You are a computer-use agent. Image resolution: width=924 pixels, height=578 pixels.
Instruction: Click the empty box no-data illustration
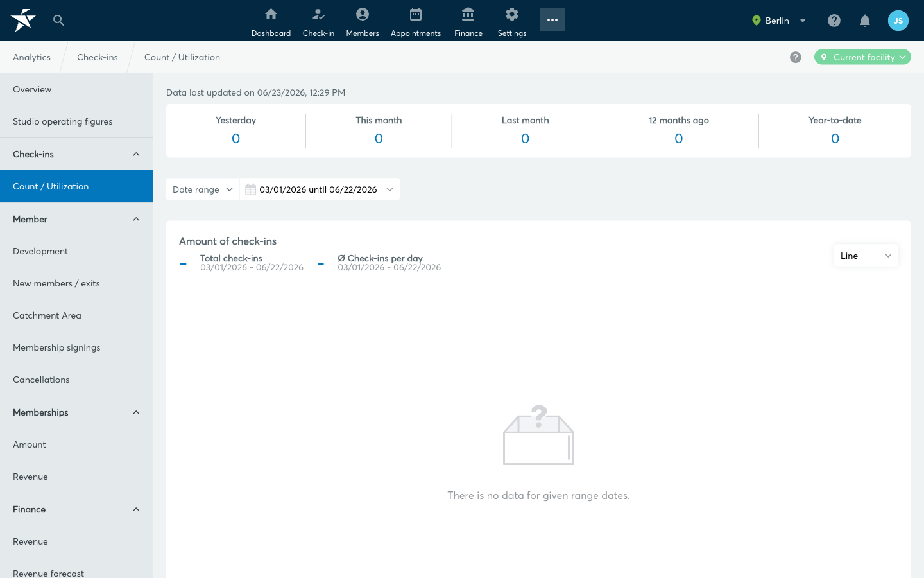[x=538, y=435]
